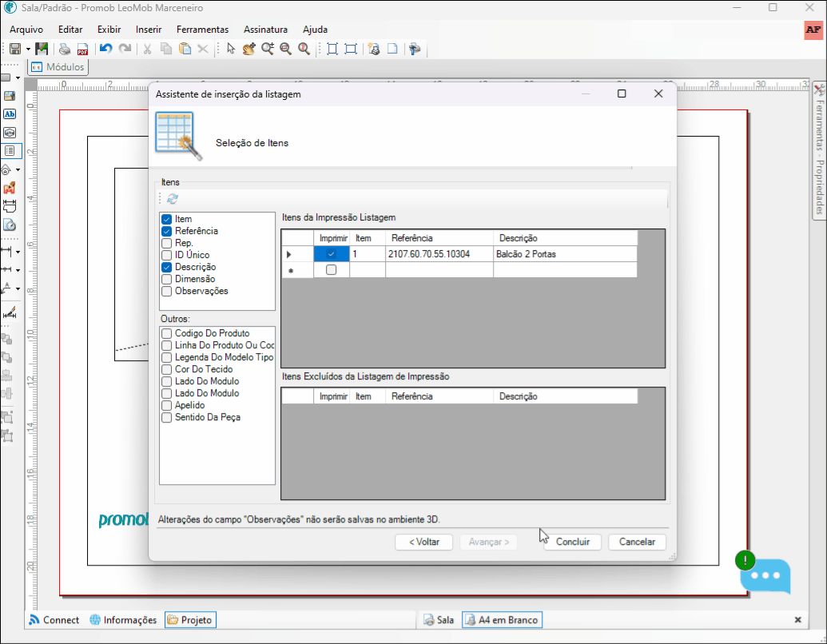Click the Voltar button
This screenshot has height=644, width=827.
coord(424,542)
